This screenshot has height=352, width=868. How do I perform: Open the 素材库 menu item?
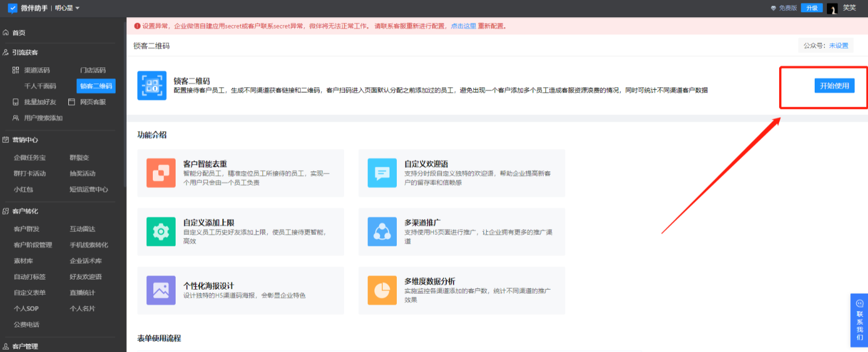[x=23, y=261]
